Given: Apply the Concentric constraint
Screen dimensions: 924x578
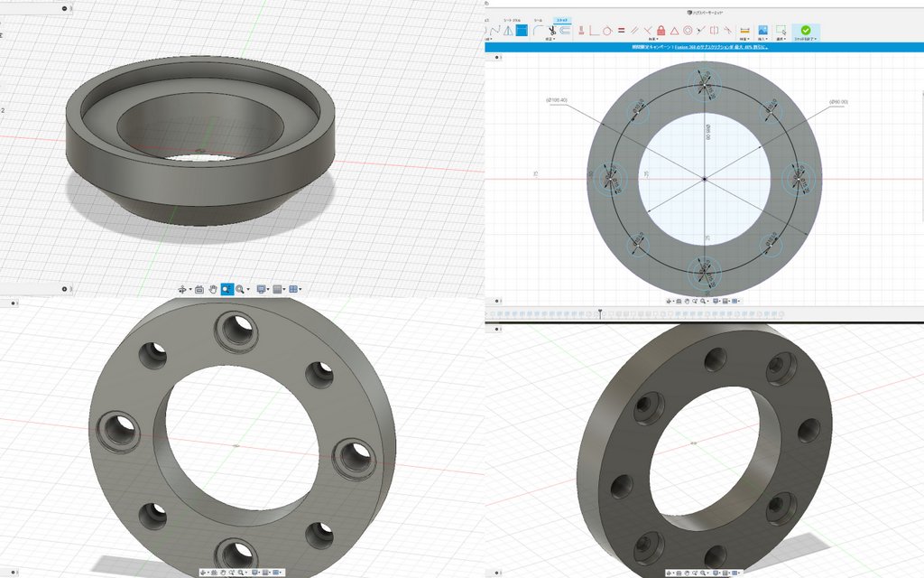Looking at the screenshot, I should [x=688, y=31].
